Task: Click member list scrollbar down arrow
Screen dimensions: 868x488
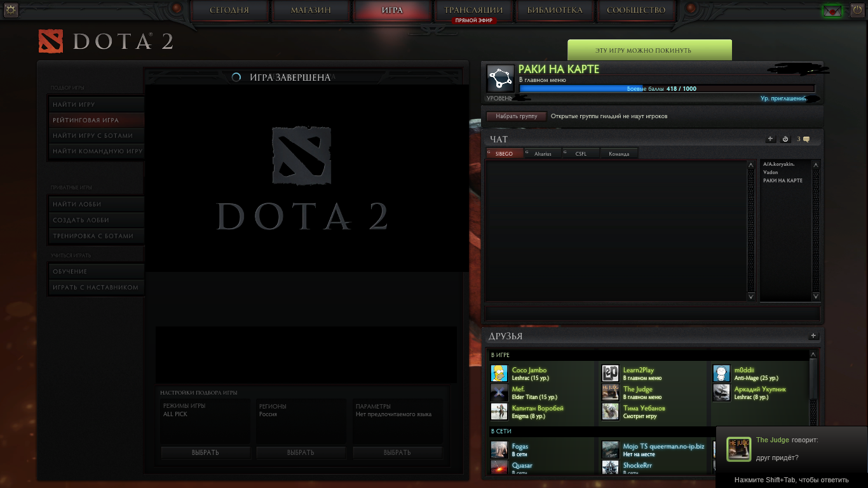Action: tap(816, 296)
